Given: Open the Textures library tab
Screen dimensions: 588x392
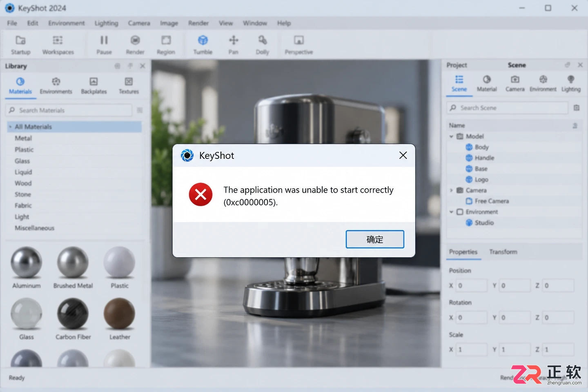Looking at the screenshot, I should 129,86.
